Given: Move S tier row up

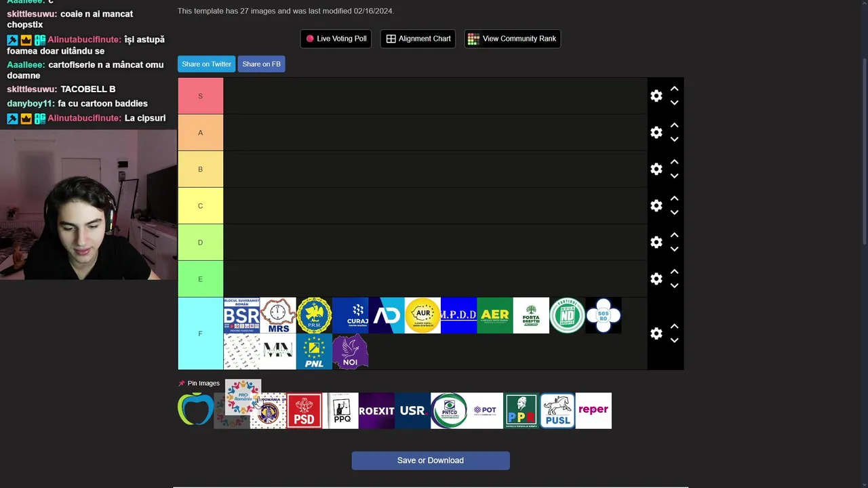Looking at the screenshot, I should [x=674, y=89].
